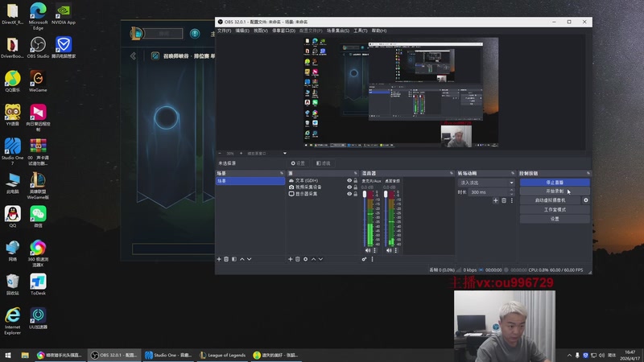The height and width of the screenshot is (362, 644).
Task: Open the 桌面音频 channel three-dot options
Action: (x=395, y=250)
